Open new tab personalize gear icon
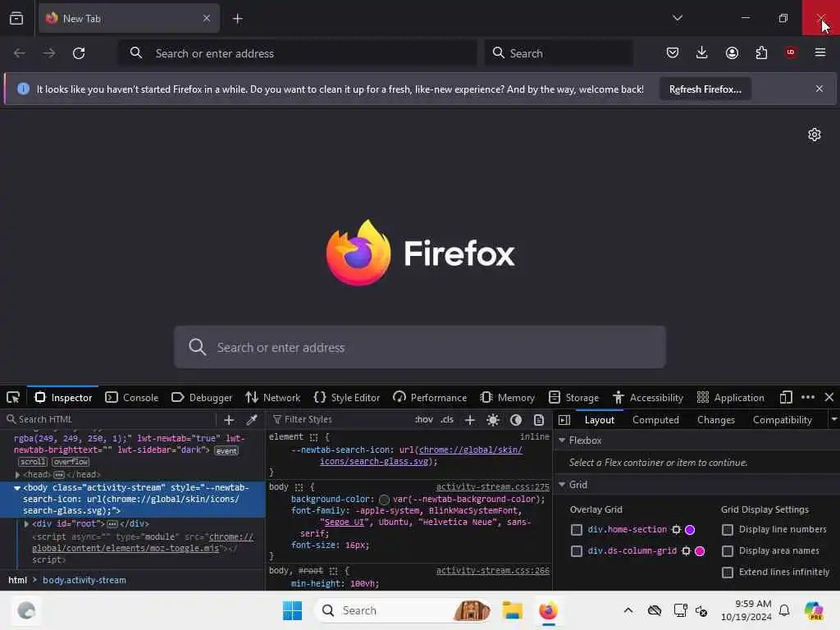840x630 pixels. (x=815, y=135)
